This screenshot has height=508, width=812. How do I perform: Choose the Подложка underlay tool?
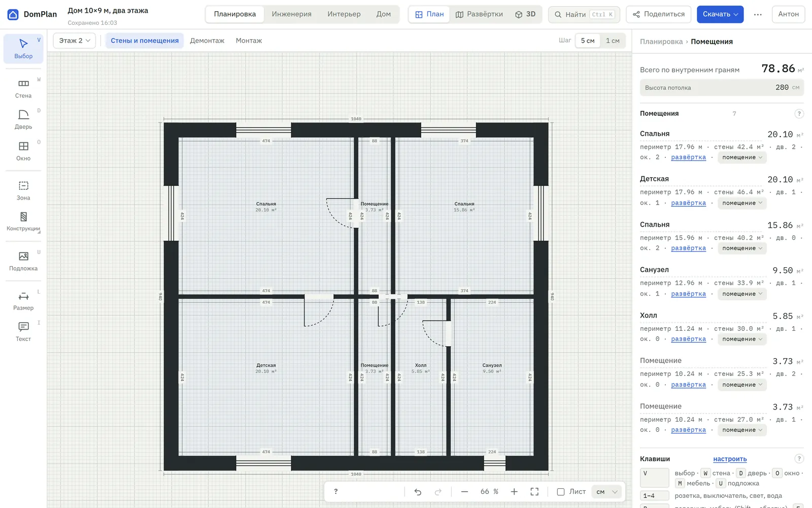(23, 261)
